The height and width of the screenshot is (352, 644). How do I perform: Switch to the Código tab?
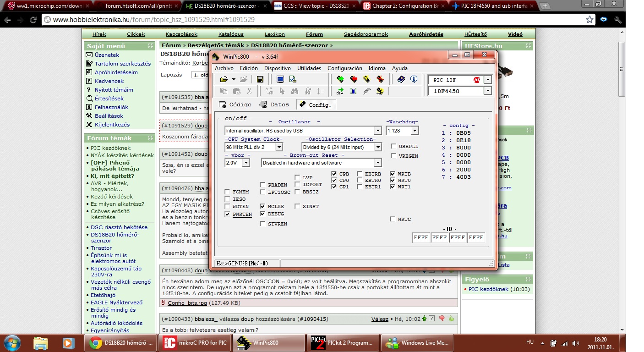(235, 104)
